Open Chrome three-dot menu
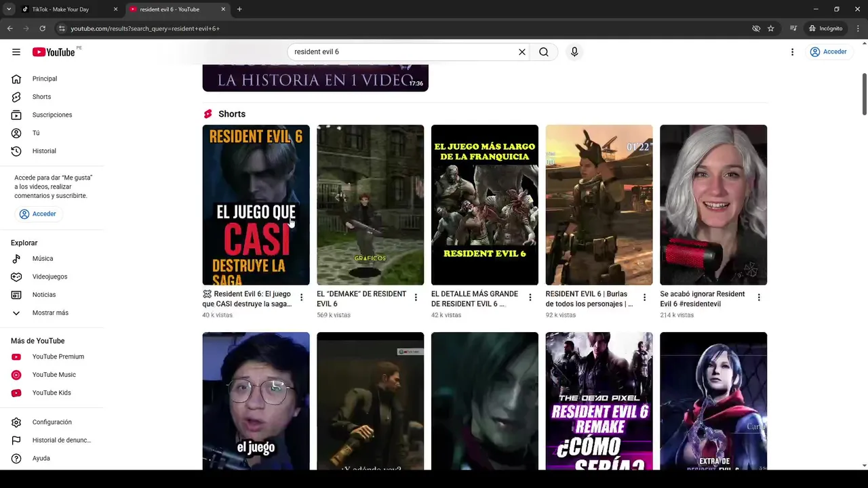 pyautogui.click(x=857, y=28)
